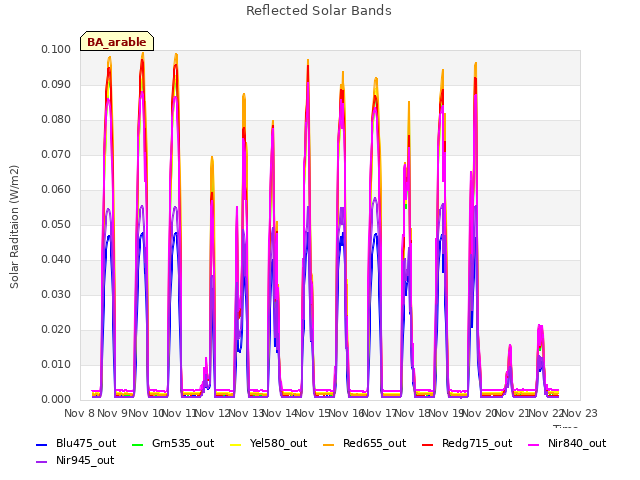Click the Red655_out legend color marker
Image resolution: width=640 pixels, height=480 pixels.
(x=329, y=444)
